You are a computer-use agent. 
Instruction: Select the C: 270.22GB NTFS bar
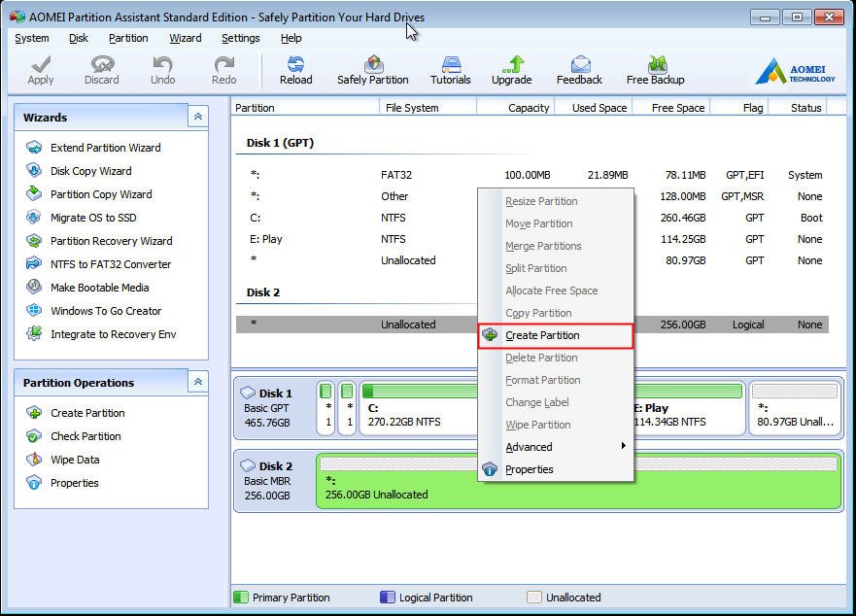[x=420, y=408]
